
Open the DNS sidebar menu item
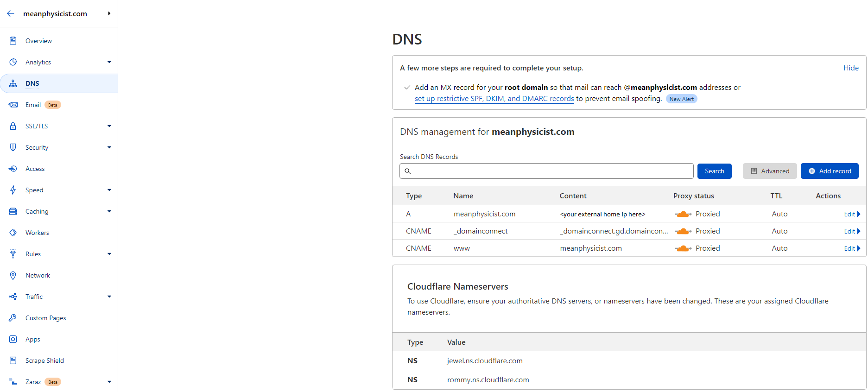point(32,83)
